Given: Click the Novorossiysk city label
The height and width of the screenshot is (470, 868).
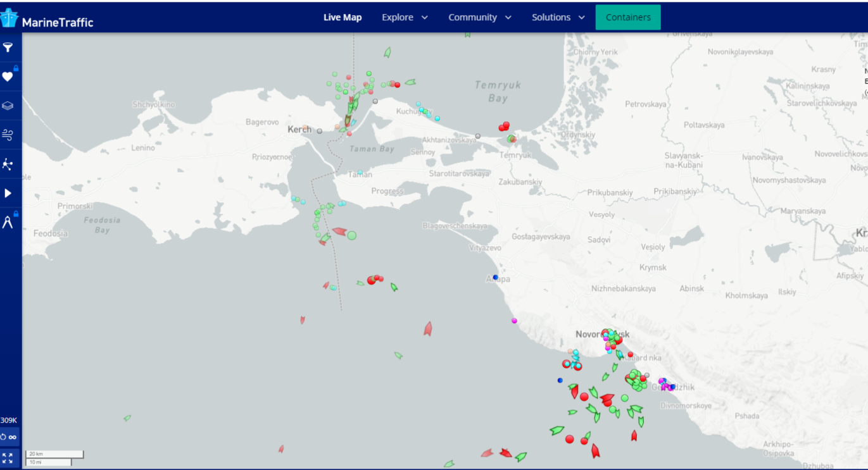Looking at the screenshot, I should click(x=601, y=334).
